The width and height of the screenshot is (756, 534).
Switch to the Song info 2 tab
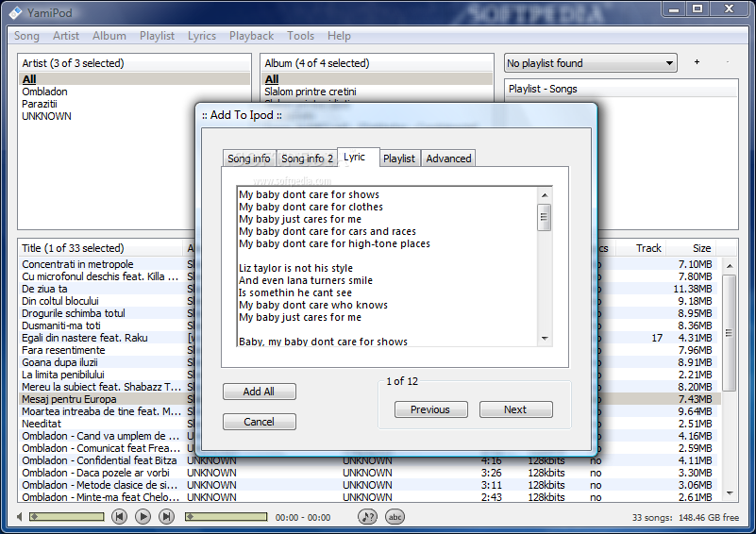307,159
